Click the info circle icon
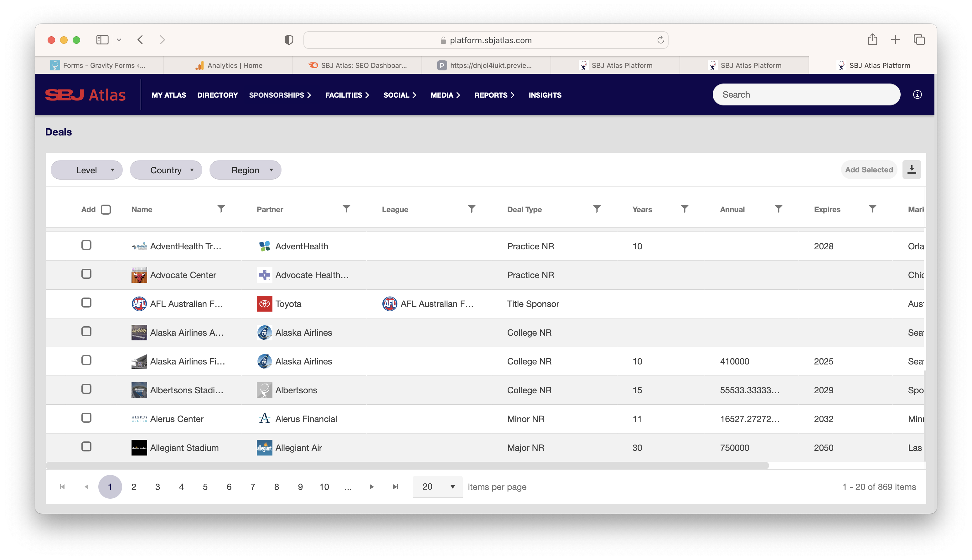Image resolution: width=972 pixels, height=560 pixels. pyautogui.click(x=917, y=94)
